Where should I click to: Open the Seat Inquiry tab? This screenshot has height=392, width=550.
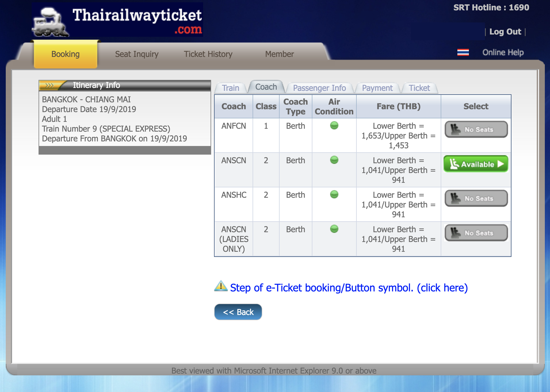137,54
